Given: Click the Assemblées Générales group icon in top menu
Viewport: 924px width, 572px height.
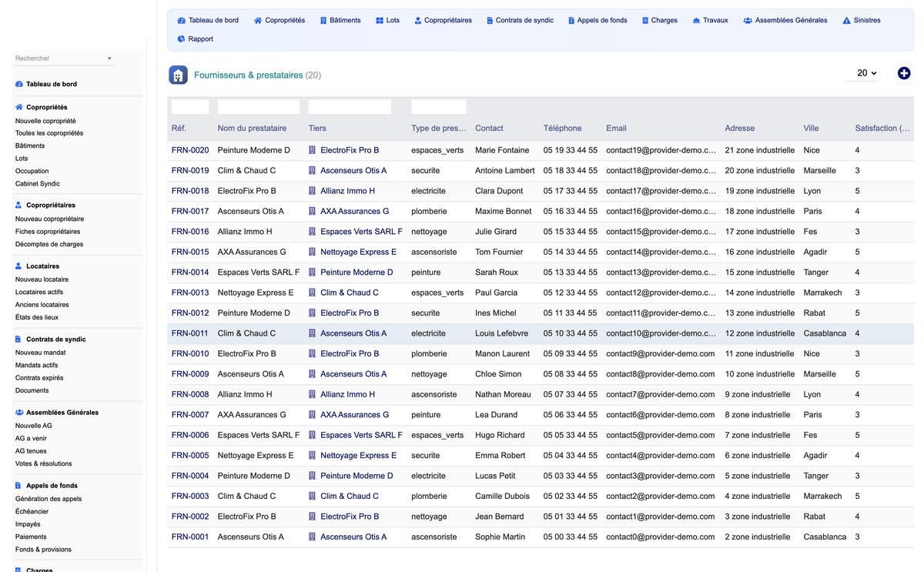Looking at the screenshot, I should point(748,21).
